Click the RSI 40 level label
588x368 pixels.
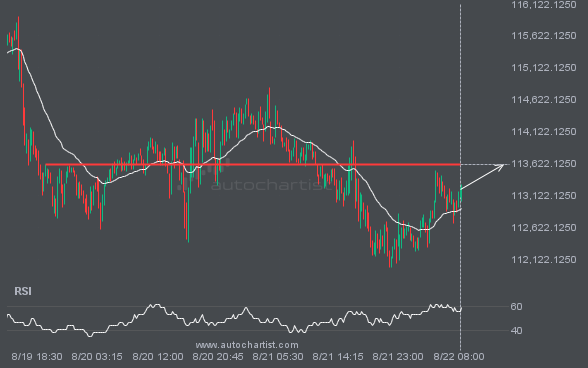(x=516, y=330)
